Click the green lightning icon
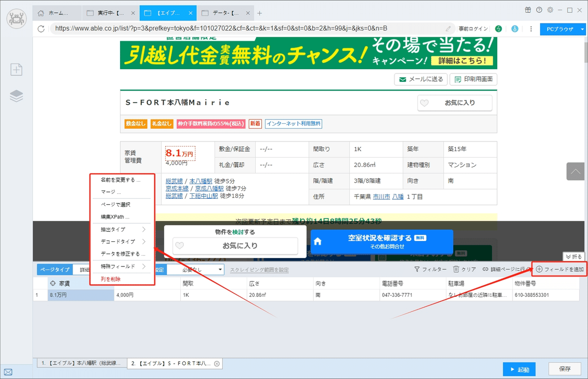Image resolution: width=588 pixels, height=379 pixels. (x=499, y=29)
